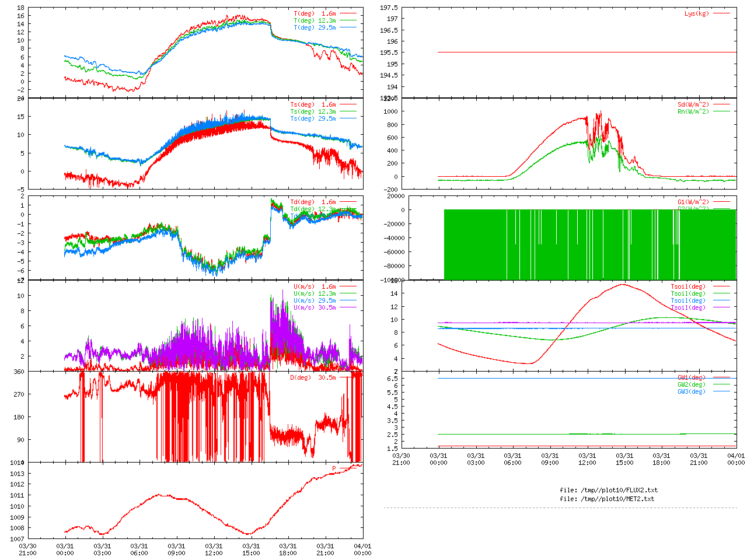Screen dimensions: 747x560
Task: Select the GW3(deg) legend entry
Action: pyautogui.click(x=692, y=392)
